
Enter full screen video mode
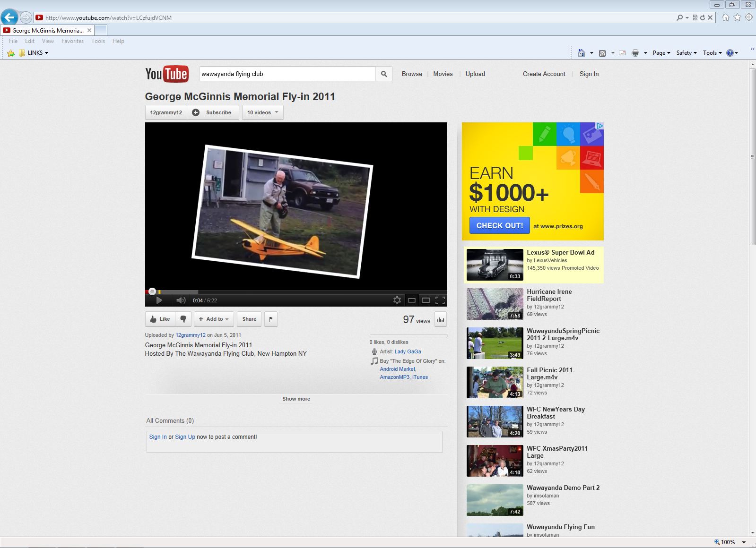coord(440,300)
